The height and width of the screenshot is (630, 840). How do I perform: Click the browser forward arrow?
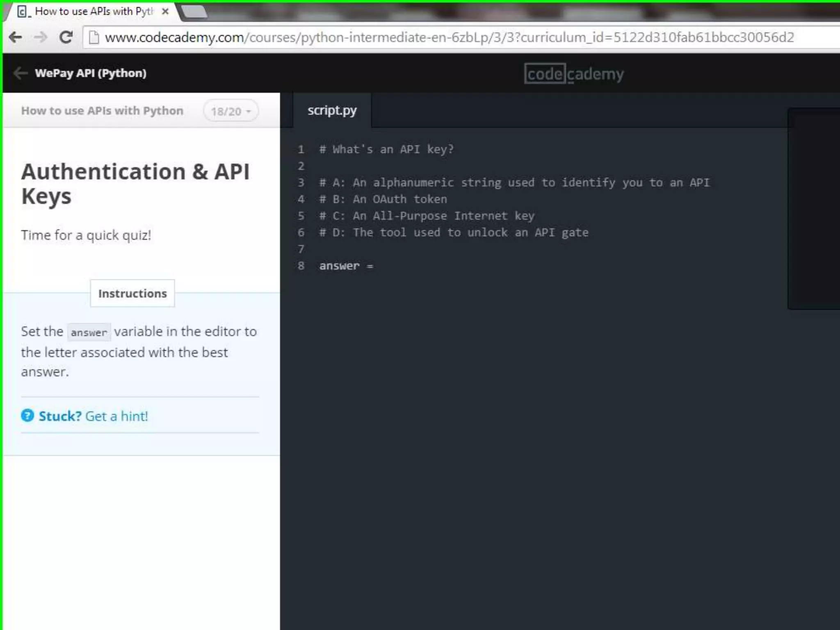(x=41, y=37)
